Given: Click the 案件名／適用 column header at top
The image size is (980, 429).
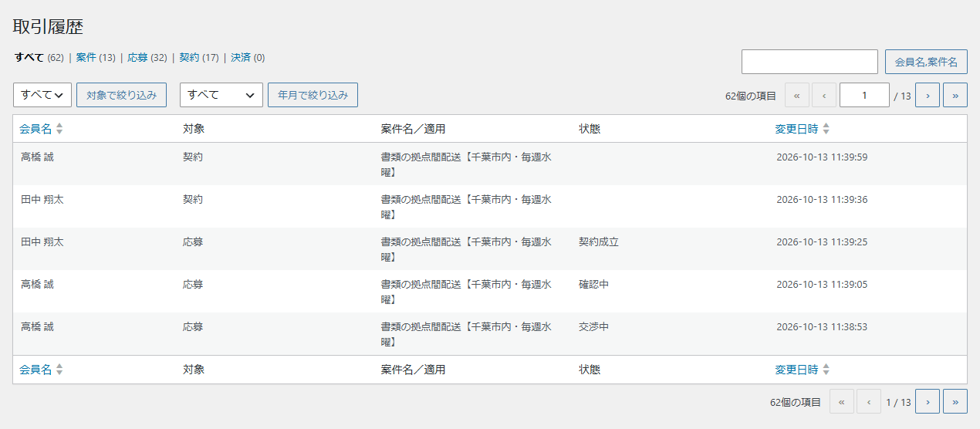Looking at the screenshot, I should [x=413, y=129].
